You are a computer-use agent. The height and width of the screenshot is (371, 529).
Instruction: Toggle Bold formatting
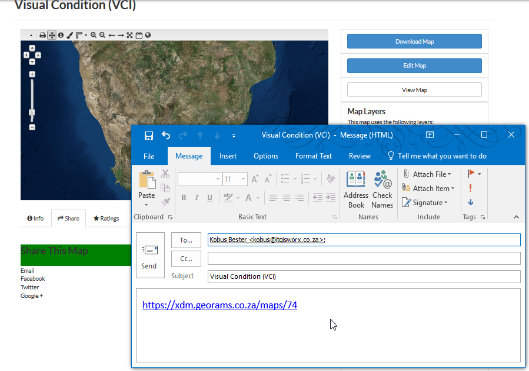tap(184, 198)
